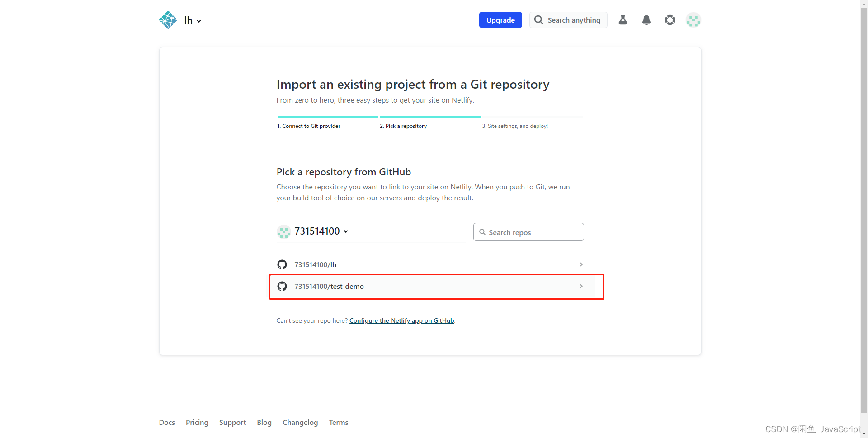Click the chevron on the 731514100/lh row
The image size is (868, 438).
coord(581,264)
